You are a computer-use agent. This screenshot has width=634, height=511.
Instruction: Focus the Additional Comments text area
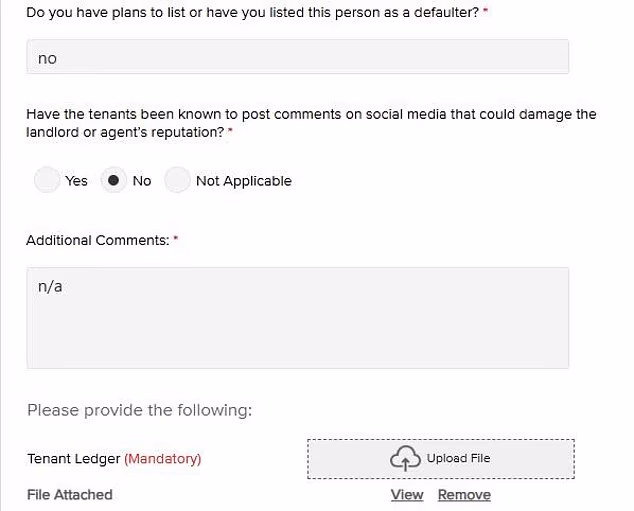click(x=297, y=317)
